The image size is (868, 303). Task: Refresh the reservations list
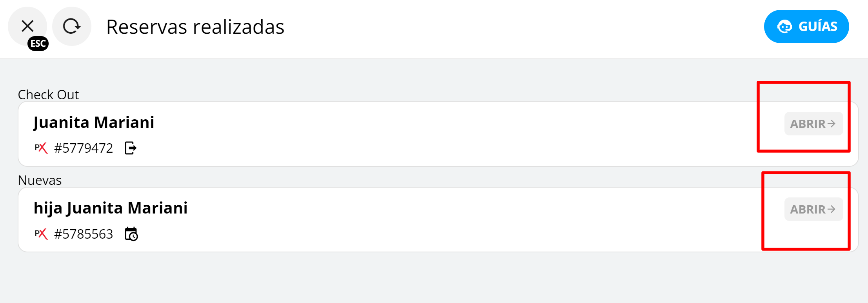[72, 26]
